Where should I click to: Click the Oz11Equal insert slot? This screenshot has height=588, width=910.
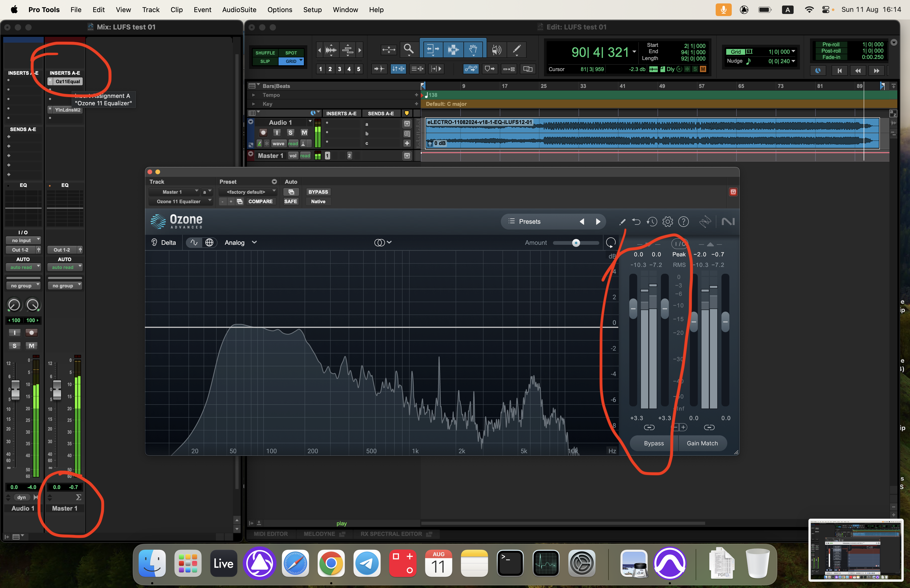[68, 81]
